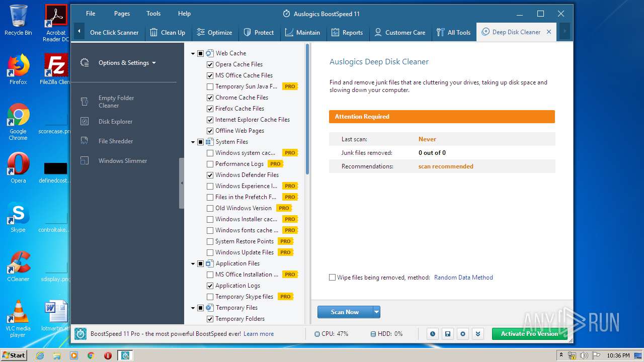Collapse the Application Files tree group
The height and width of the screenshot is (362, 644).
193,263
